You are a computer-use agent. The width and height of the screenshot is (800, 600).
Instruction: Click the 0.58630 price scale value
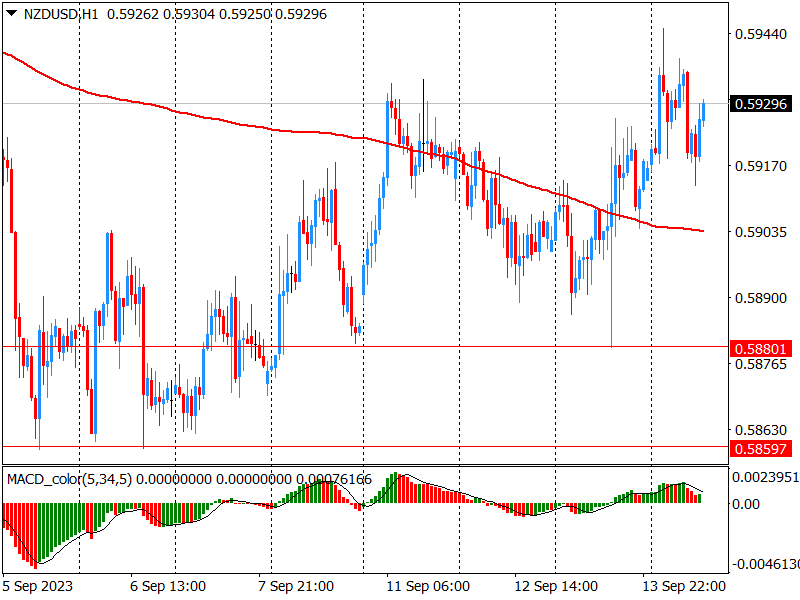pyautogui.click(x=761, y=430)
